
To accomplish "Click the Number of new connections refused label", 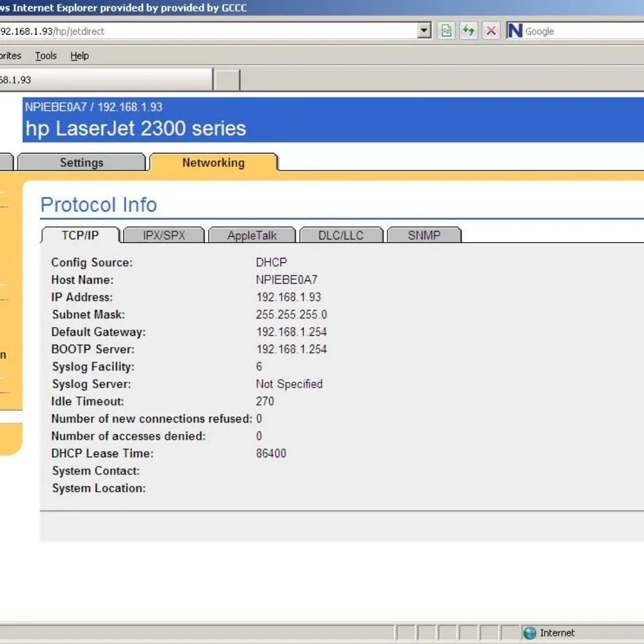I will tap(152, 419).
